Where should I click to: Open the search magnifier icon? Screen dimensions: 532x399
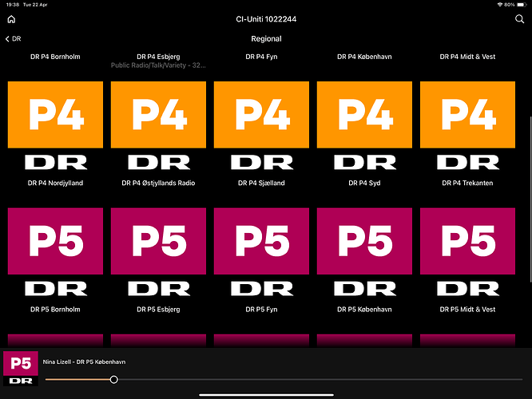pos(520,19)
